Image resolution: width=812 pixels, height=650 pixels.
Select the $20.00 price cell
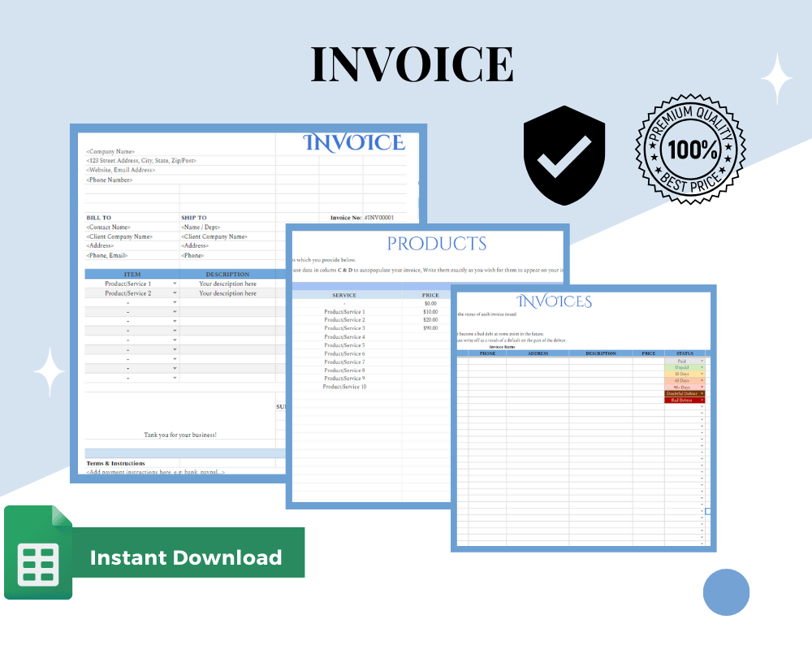[x=430, y=320]
